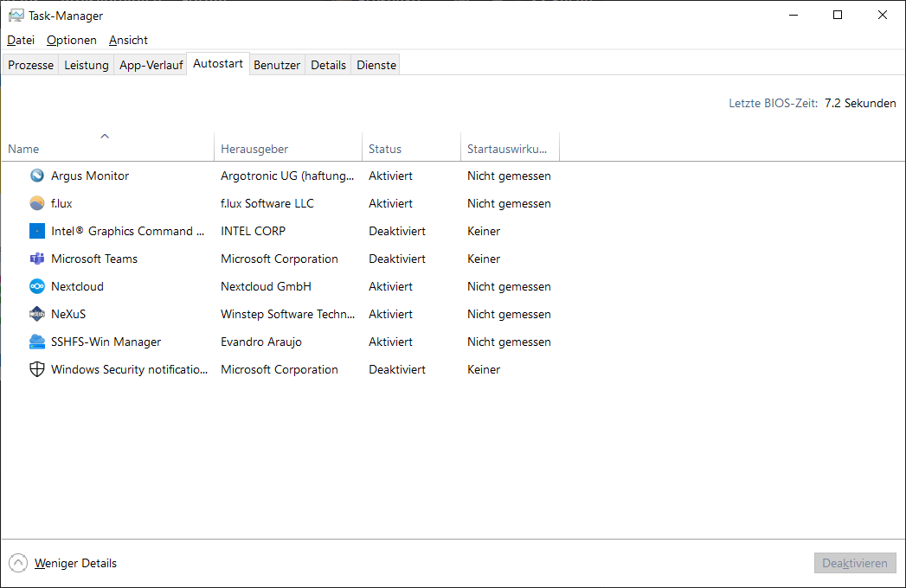Sort by the Name column header
This screenshot has width=906, height=588.
(x=107, y=147)
